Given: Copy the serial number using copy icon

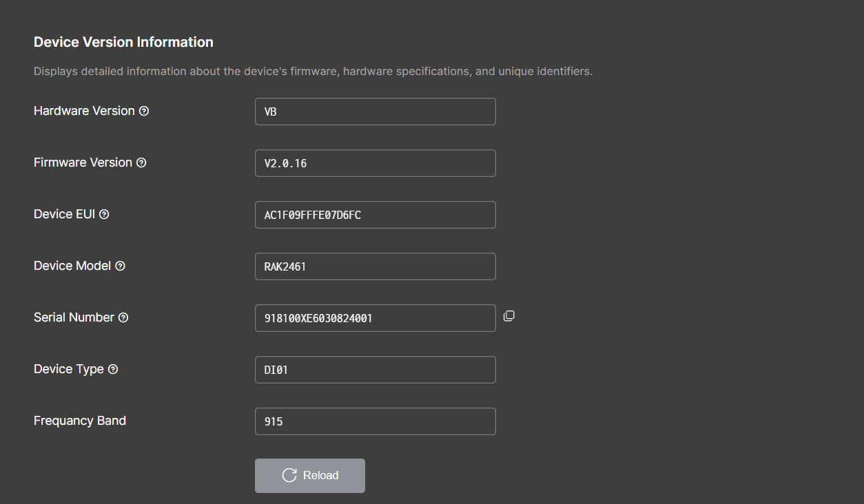Looking at the screenshot, I should point(508,315).
